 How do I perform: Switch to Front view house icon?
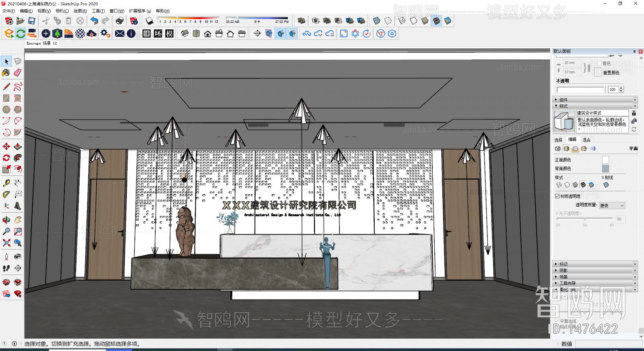(208, 33)
